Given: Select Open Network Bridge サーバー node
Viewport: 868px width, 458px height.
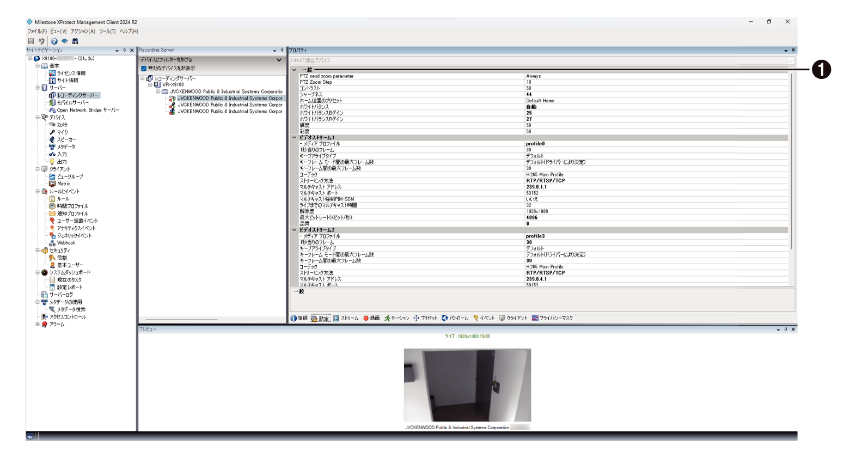Looking at the screenshot, I should pyautogui.click(x=88, y=110).
